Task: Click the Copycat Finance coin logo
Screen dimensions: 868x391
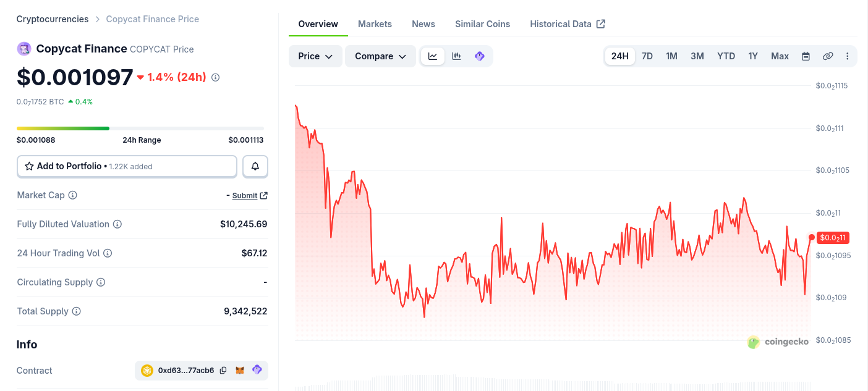Action: click(24, 49)
